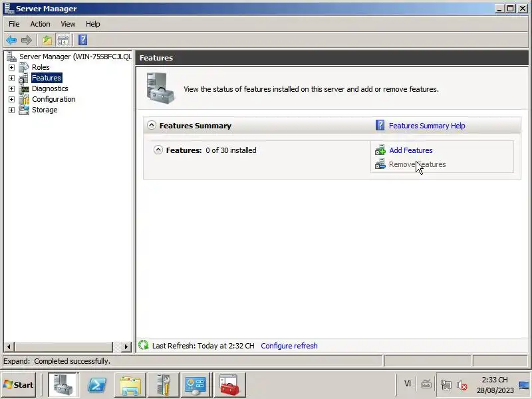Click the Add Features icon
This screenshot has width=532, height=399.
tap(380, 150)
